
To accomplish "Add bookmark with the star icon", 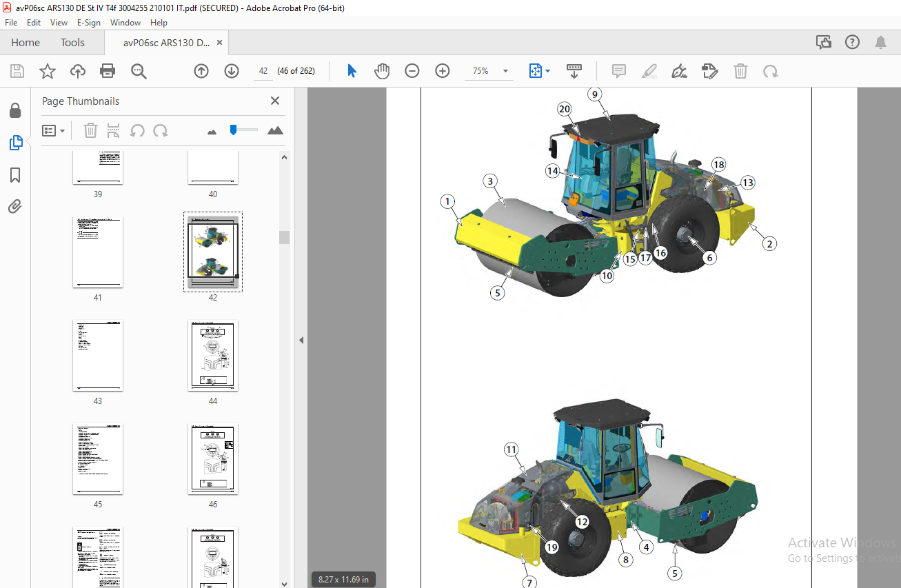I will [48, 71].
